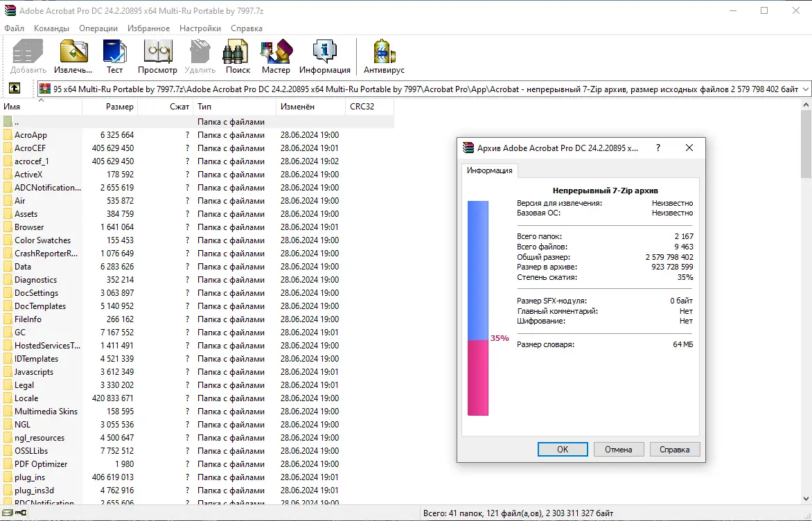Click the file list vertical scrollbar thumb
Screen dimensions: 812x521
pyautogui.click(x=806, y=144)
